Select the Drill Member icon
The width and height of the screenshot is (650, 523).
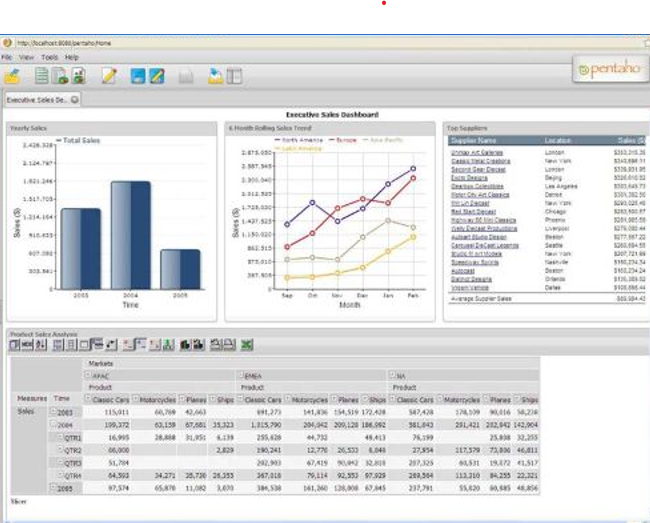[129, 344]
